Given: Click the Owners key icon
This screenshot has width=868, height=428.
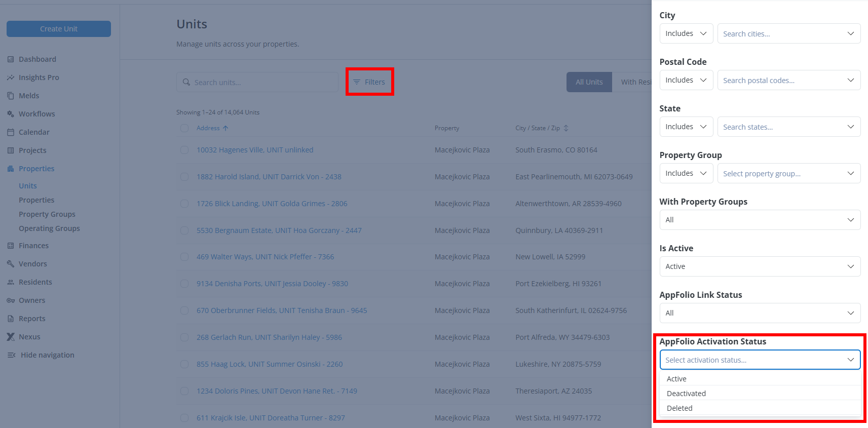Looking at the screenshot, I should pos(11,300).
